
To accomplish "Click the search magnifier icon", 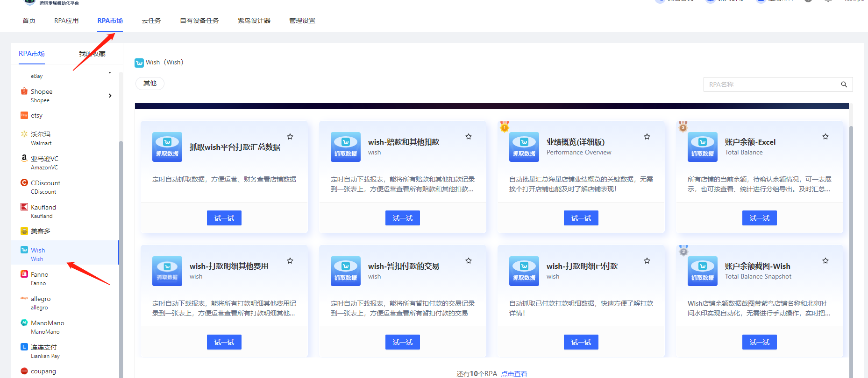I will click(844, 84).
